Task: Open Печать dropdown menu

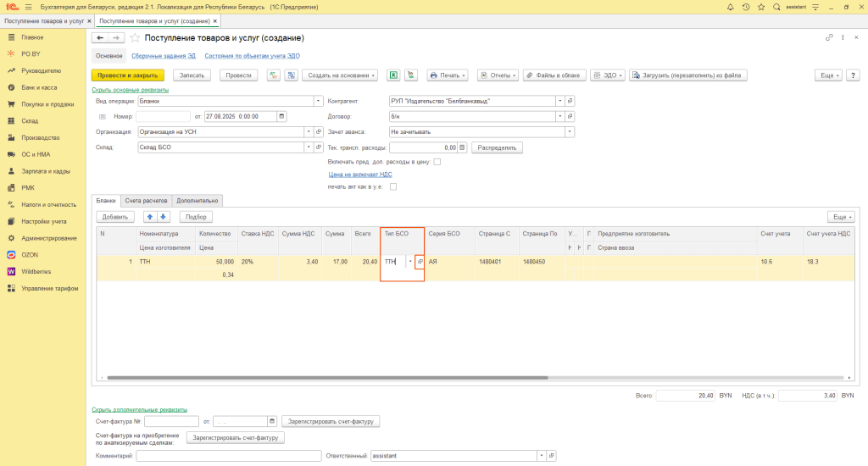Action: coord(448,75)
